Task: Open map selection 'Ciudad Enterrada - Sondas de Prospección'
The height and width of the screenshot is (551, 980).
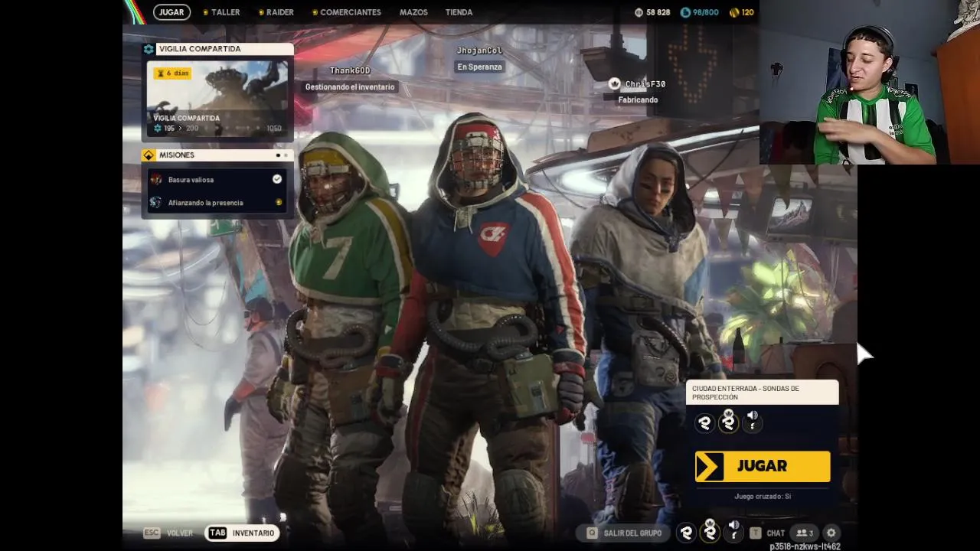Action: coord(762,393)
